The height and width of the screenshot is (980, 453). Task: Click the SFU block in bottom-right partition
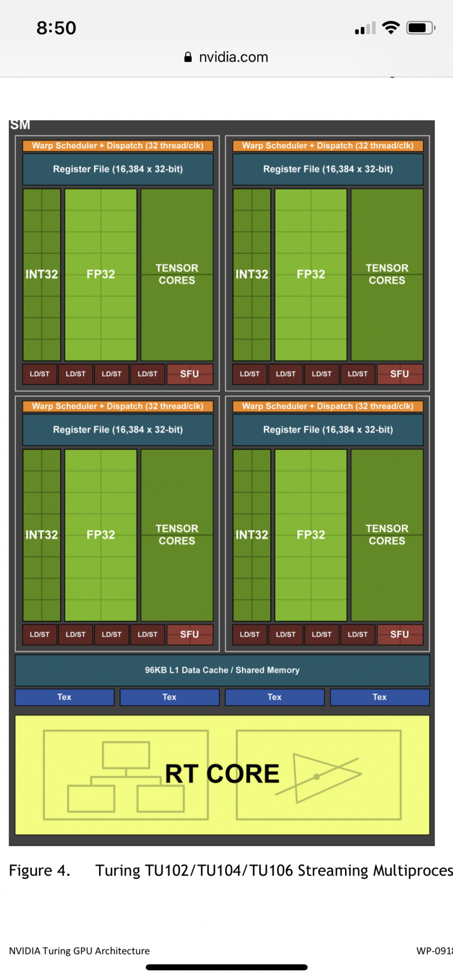[x=400, y=634]
